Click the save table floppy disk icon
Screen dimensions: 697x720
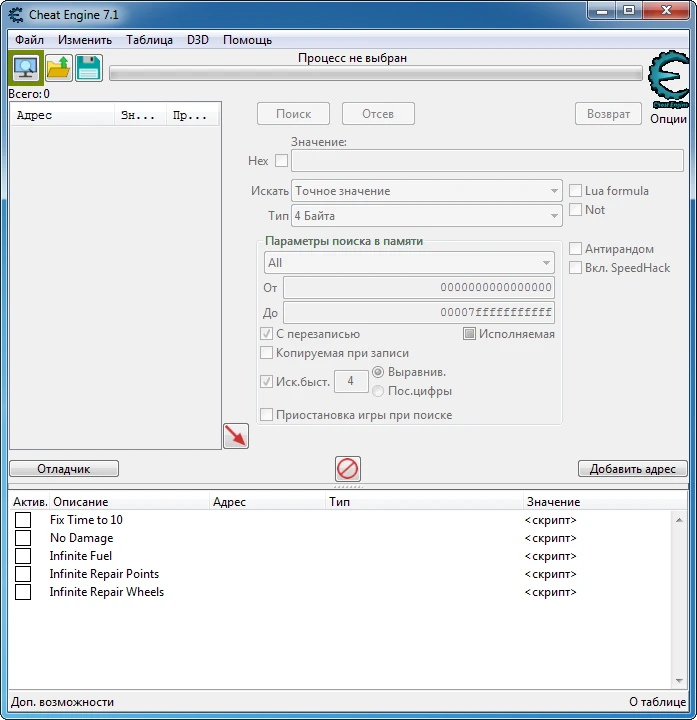89,68
